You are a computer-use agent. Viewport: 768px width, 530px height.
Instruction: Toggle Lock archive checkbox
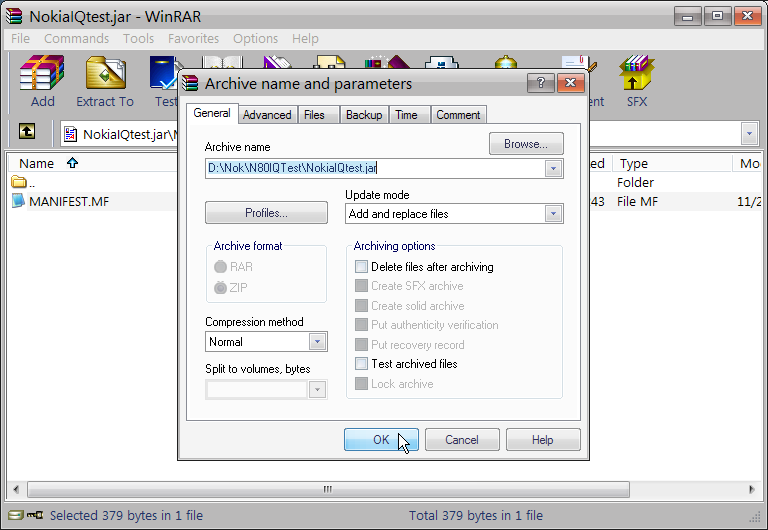(x=361, y=384)
